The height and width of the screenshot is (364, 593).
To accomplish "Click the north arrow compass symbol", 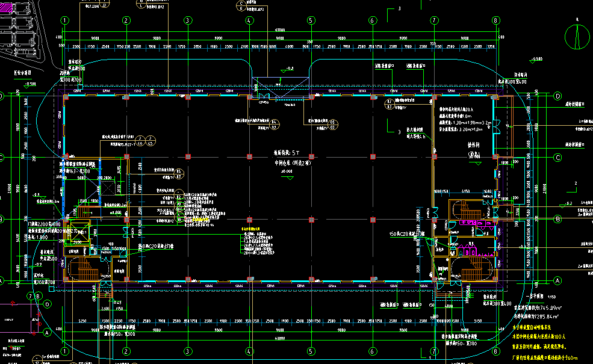I will tap(577, 37).
